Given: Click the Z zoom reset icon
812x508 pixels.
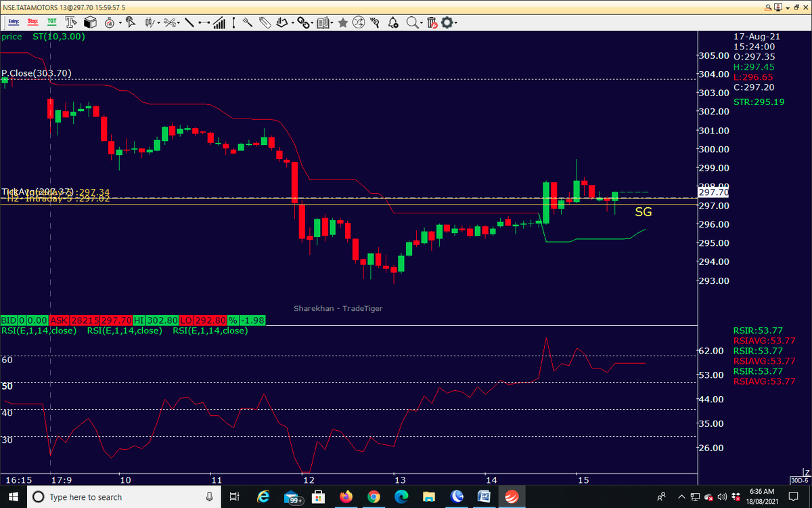Looking at the screenshot, I should coord(807,471).
